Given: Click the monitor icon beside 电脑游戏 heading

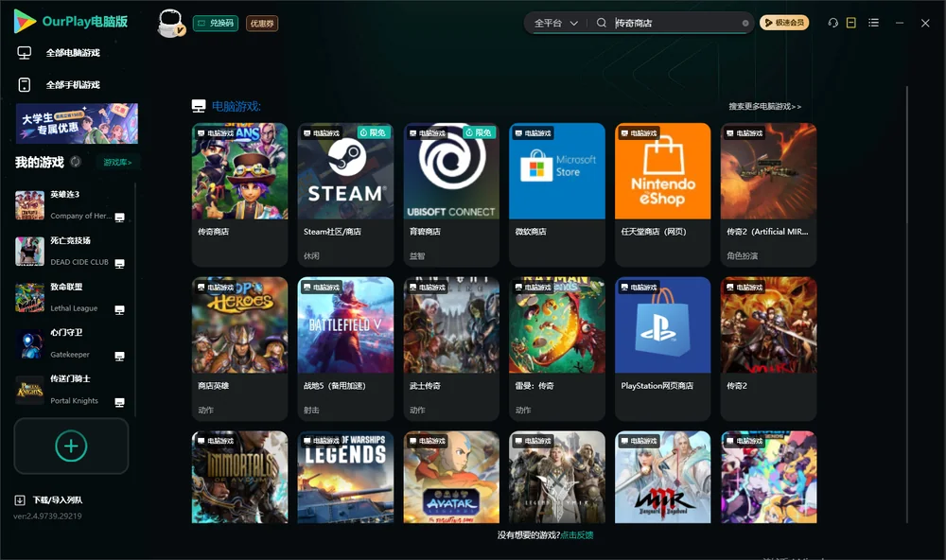Looking at the screenshot, I should click(199, 106).
